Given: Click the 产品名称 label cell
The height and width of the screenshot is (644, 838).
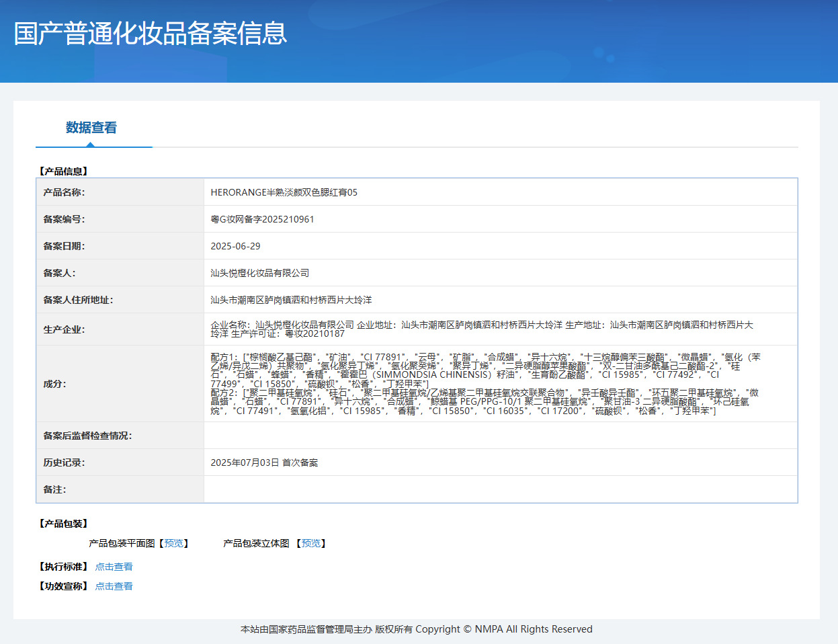Looking at the screenshot, I should click(x=120, y=192).
